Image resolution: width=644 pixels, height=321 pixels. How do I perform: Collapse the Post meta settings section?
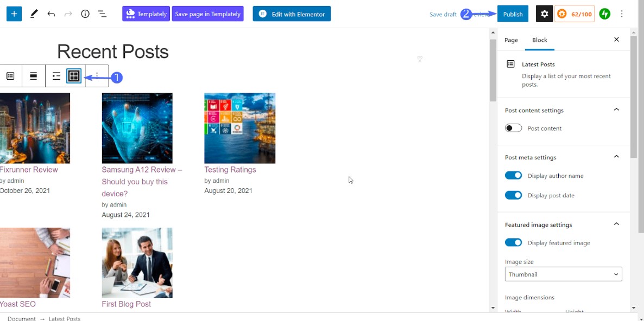(x=616, y=157)
